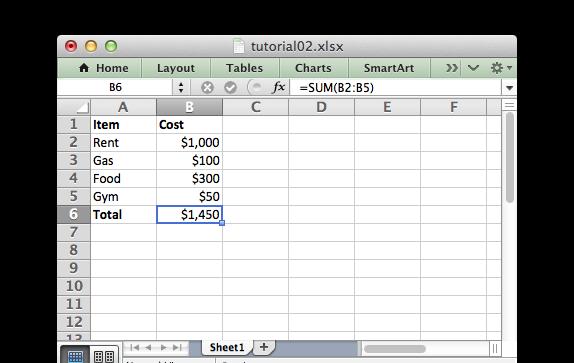Cancel formula entry with the X icon
This screenshot has height=363, width=574.
point(207,88)
